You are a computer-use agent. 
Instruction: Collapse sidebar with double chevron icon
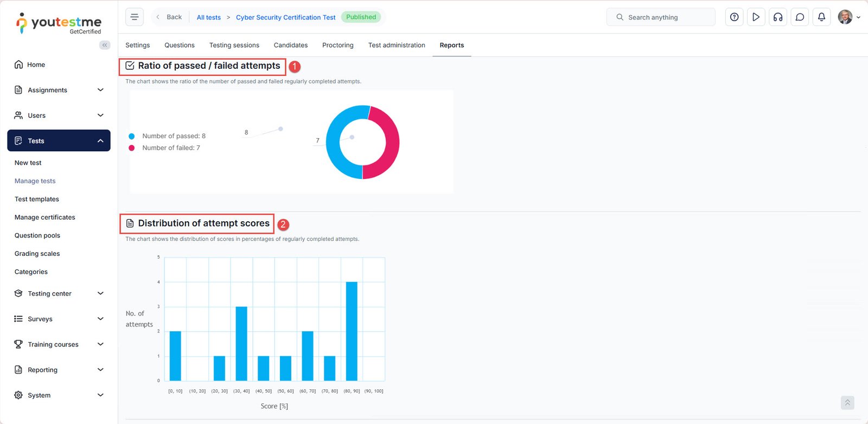[x=105, y=45]
